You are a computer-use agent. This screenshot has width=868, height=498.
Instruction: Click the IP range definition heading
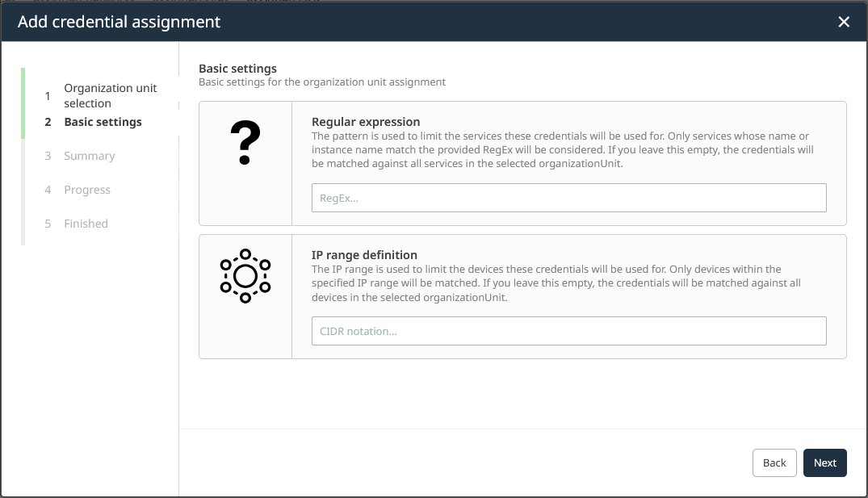click(364, 255)
